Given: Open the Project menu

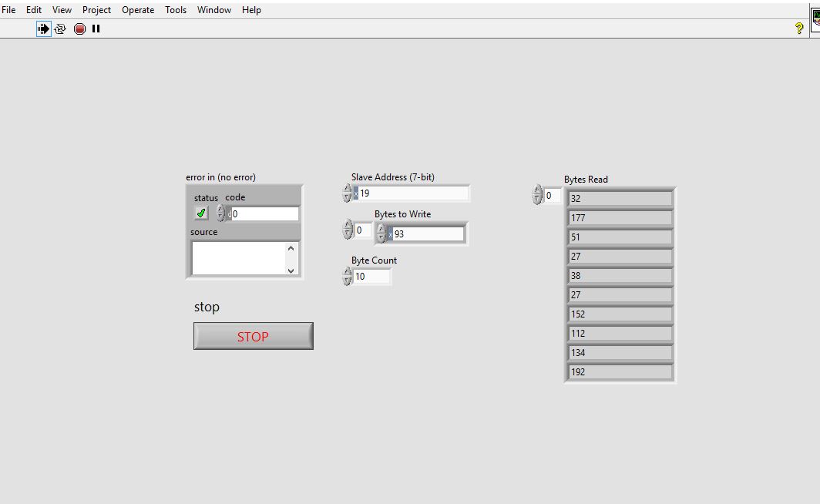Looking at the screenshot, I should coord(97,10).
